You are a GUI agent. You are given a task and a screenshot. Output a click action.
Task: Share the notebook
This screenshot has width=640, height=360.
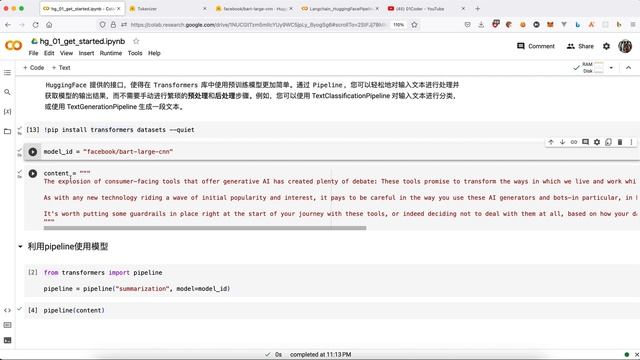(580, 46)
